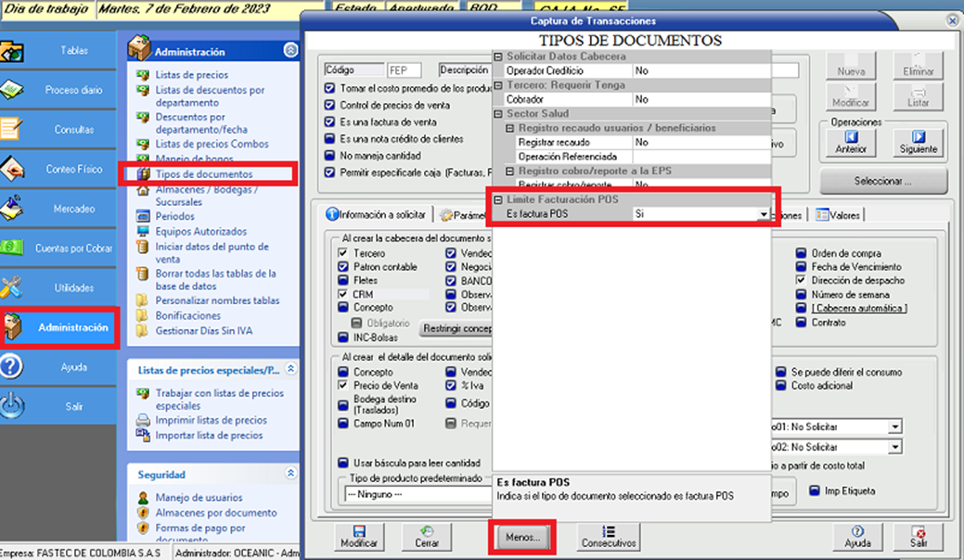964x560 pixels.
Task: Click the Menos... button
Action: click(522, 537)
